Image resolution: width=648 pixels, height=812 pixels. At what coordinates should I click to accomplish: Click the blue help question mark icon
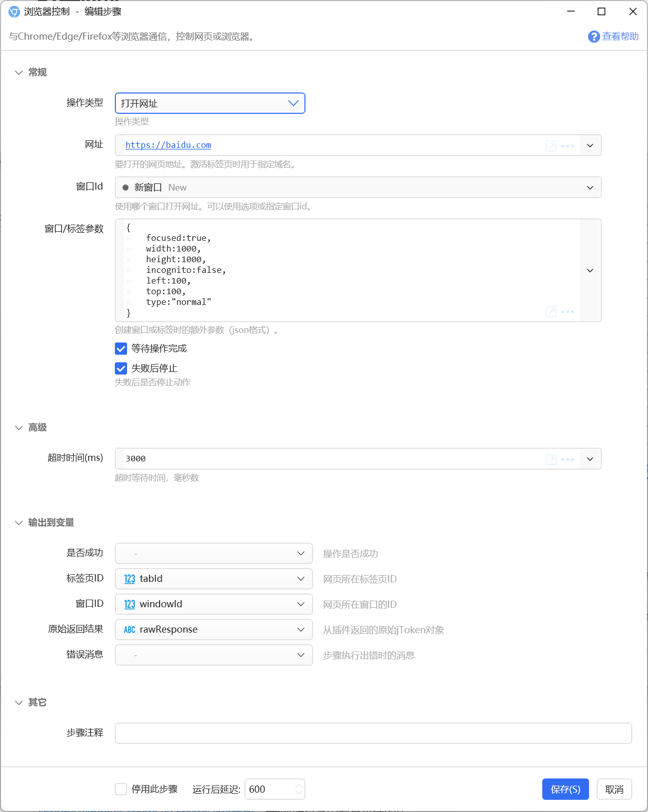pos(594,37)
